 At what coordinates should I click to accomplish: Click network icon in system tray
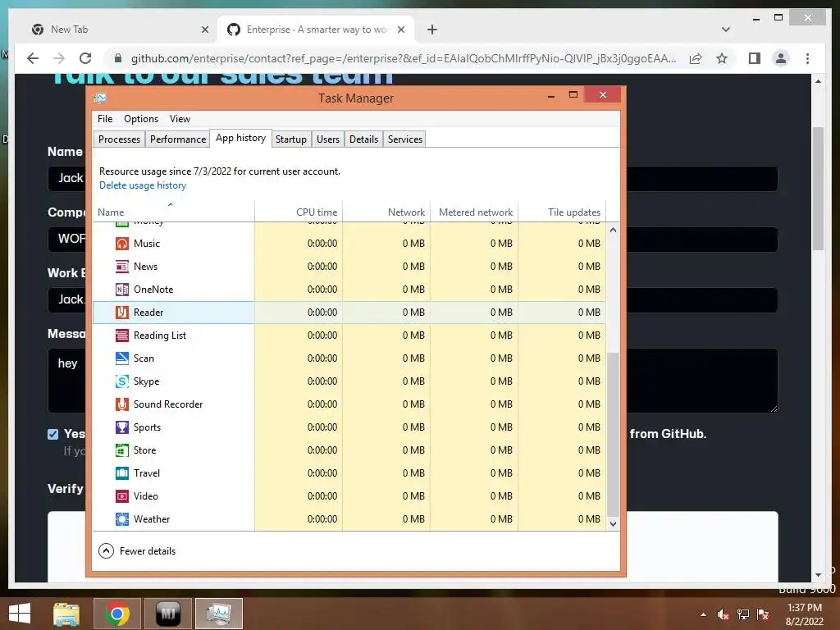tap(743, 614)
